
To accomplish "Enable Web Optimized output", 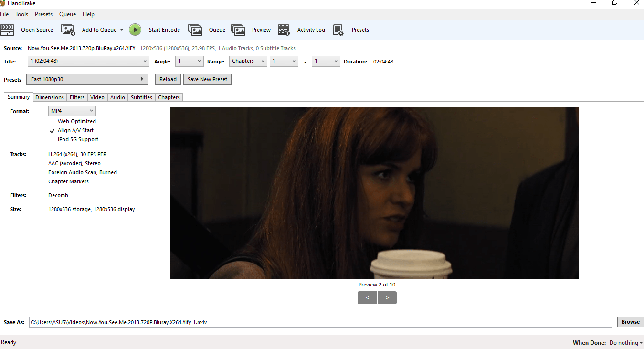I will (x=52, y=121).
